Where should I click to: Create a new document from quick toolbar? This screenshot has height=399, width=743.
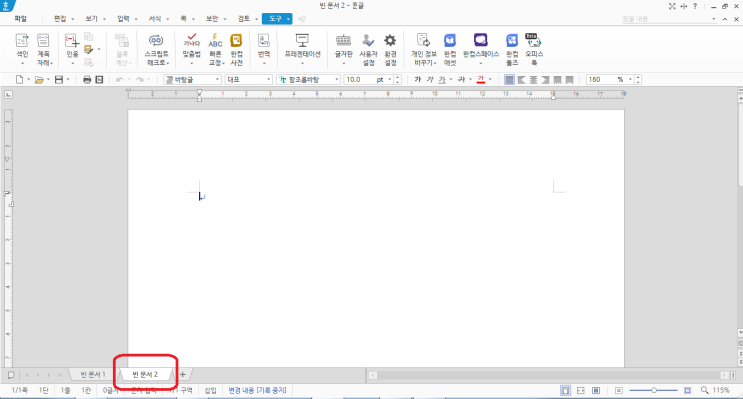click(x=19, y=80)
